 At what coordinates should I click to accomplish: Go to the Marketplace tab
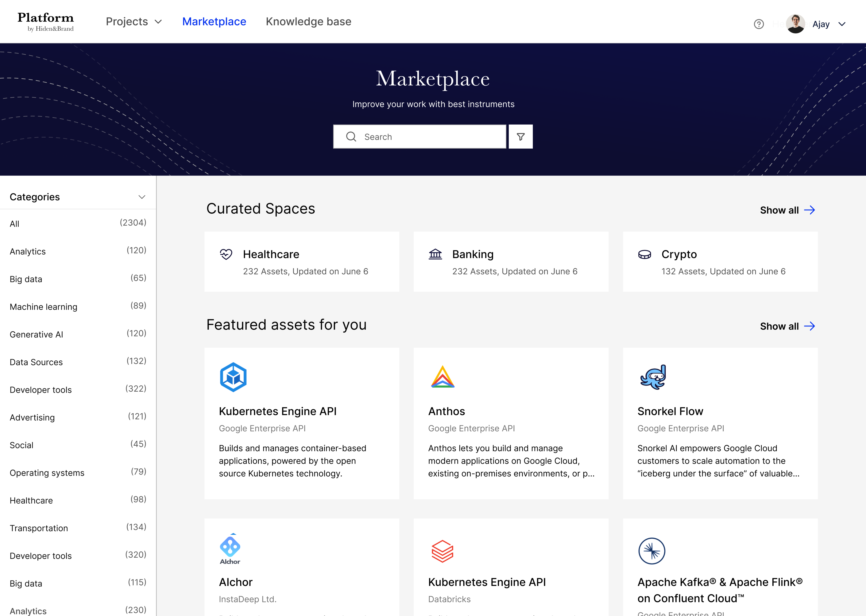pos(214,22)
